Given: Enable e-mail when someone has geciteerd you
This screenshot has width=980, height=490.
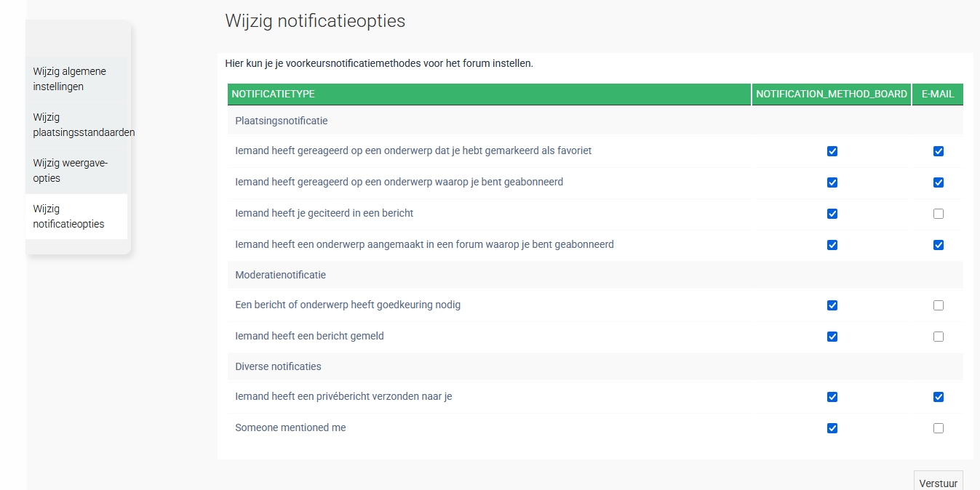Looking at the screenshot, I should [x=939, y=214].
